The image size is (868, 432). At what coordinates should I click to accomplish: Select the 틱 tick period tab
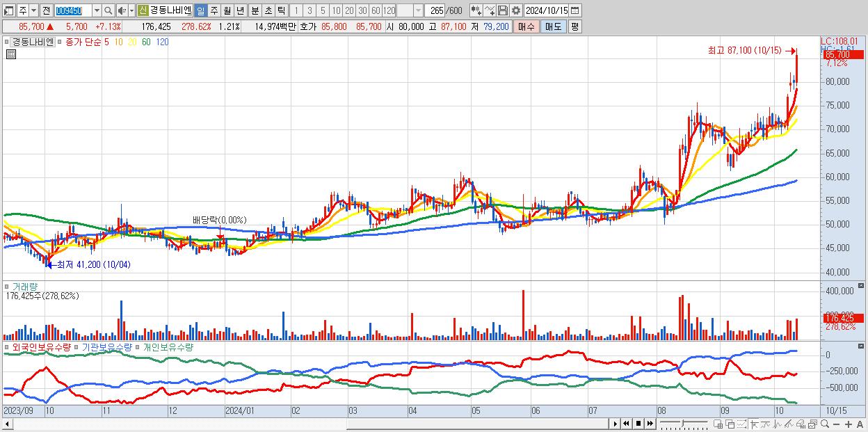pos(280,10)
